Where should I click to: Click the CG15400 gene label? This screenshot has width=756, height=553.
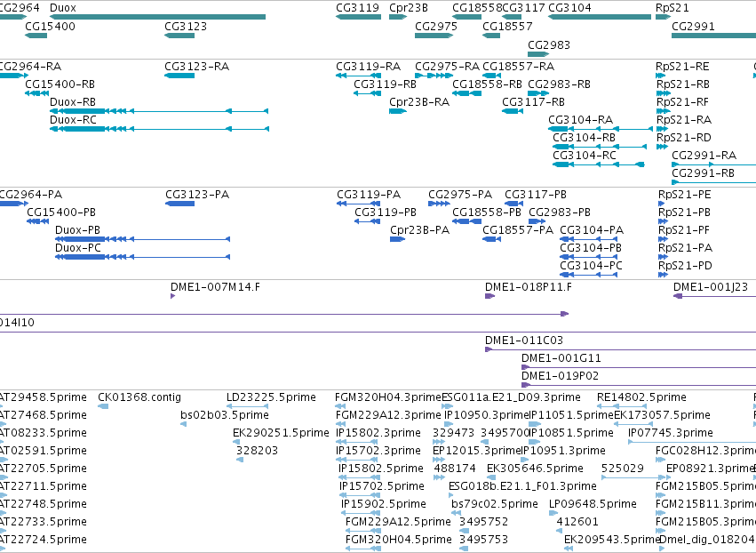(x=50, y=26)
